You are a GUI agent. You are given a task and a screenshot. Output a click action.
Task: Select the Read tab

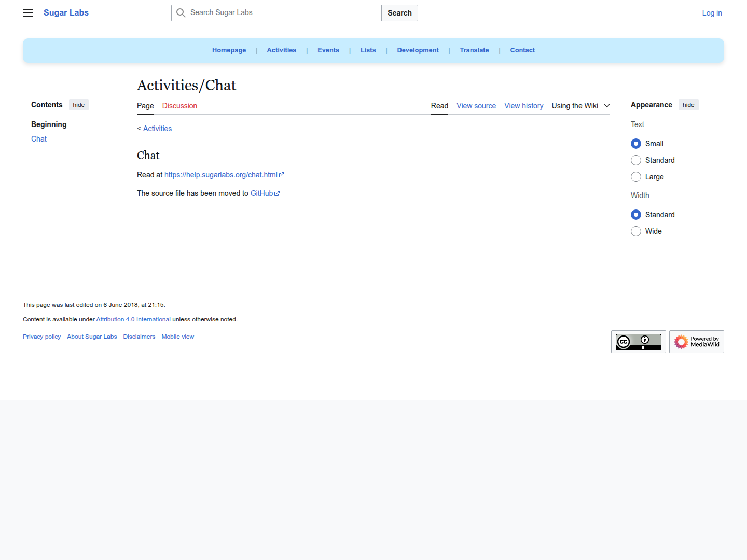(439, 106)
